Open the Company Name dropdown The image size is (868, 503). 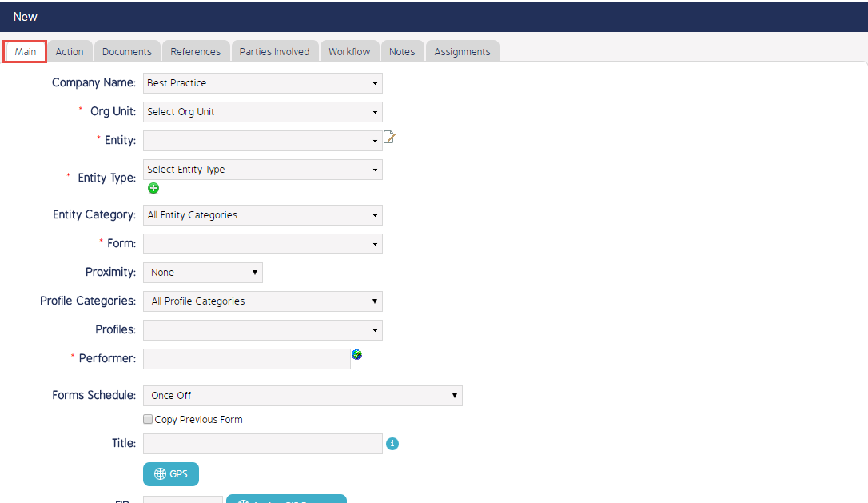262,83
